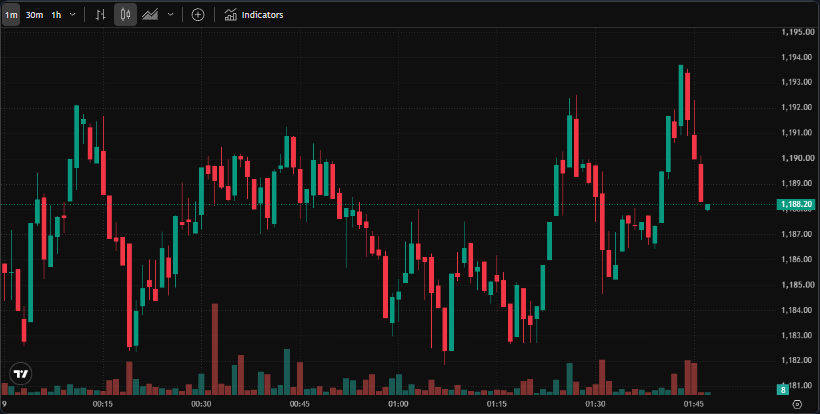Switch to the 1h interval
Screen dimensions: 820x414
56,15
